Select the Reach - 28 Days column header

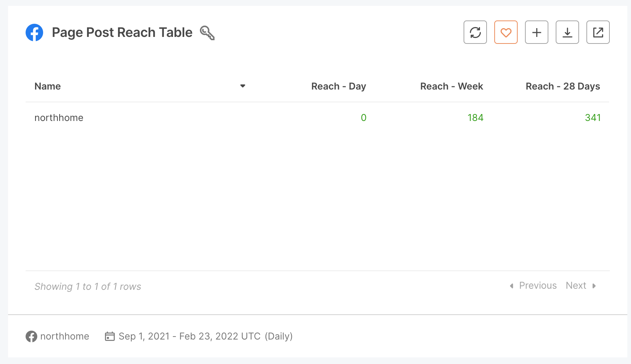click(x=563, y=86)
